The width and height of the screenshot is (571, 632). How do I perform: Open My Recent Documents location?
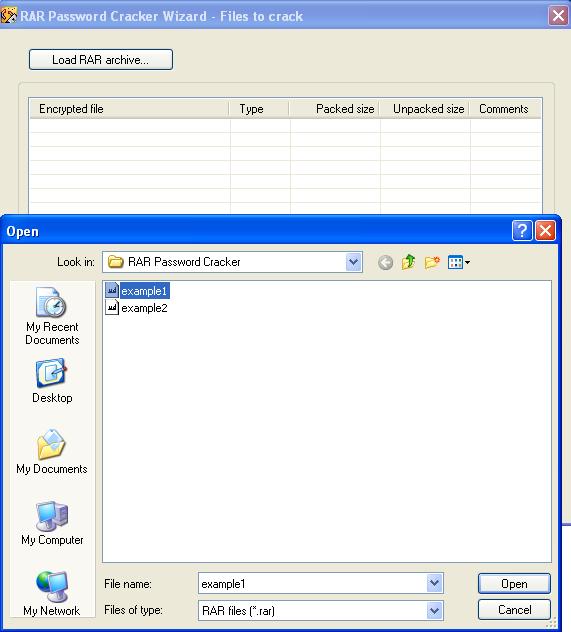(x=52, y=316)
